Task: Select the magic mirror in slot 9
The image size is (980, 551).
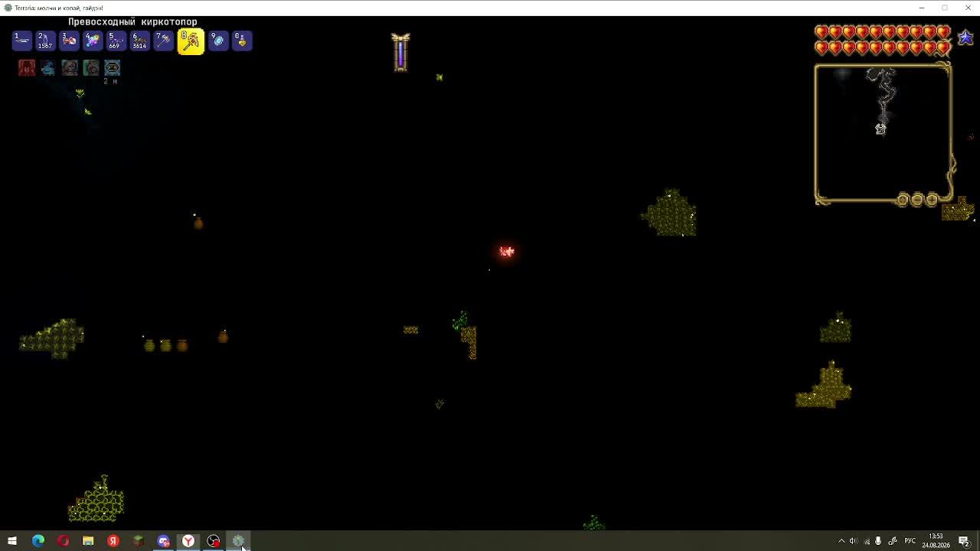Action: (218, 40)
